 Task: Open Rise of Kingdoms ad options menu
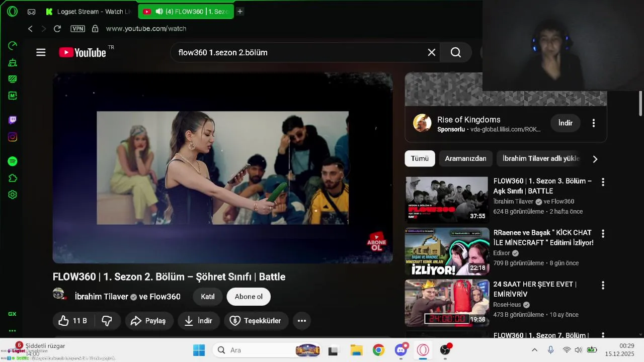click(x=594, y=123)
